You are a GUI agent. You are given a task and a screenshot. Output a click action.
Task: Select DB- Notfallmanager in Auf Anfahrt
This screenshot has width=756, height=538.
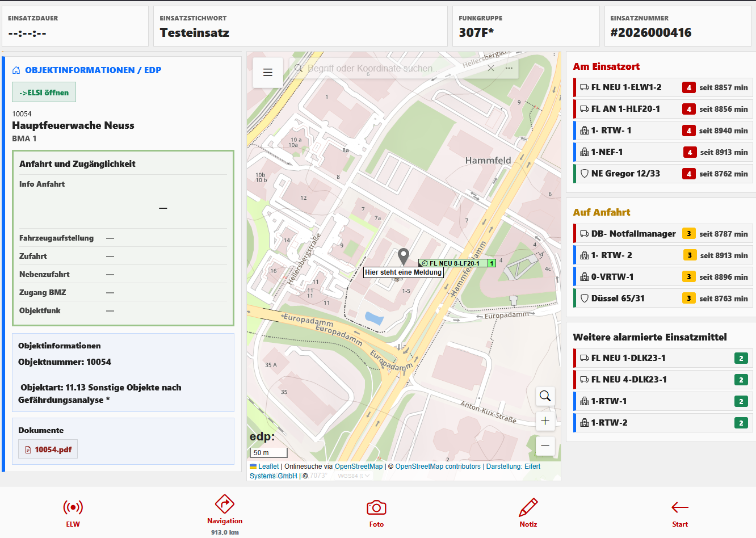[x=633, y=234]
